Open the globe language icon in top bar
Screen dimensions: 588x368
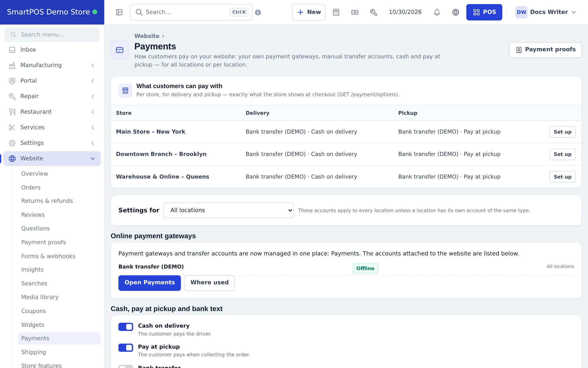pyautogui.click(x=456, y=12)
